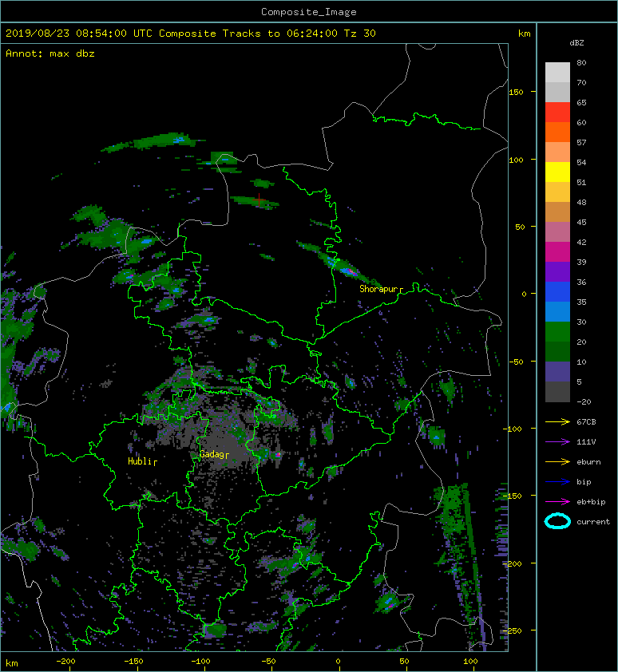Click the '80' value on dBZ scale
The image size is (618, 672).
tap(581, 62)
